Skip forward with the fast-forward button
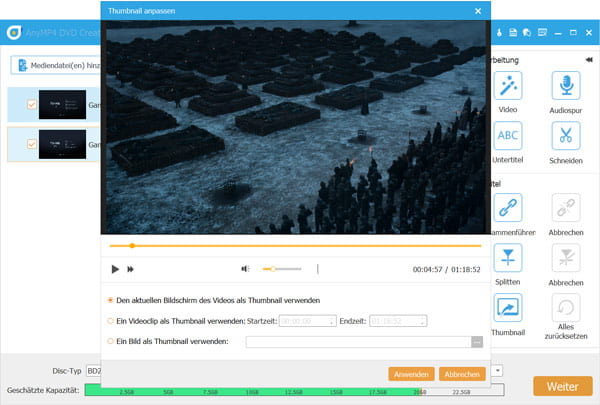The image size is (600, 405). pos(130,269)
